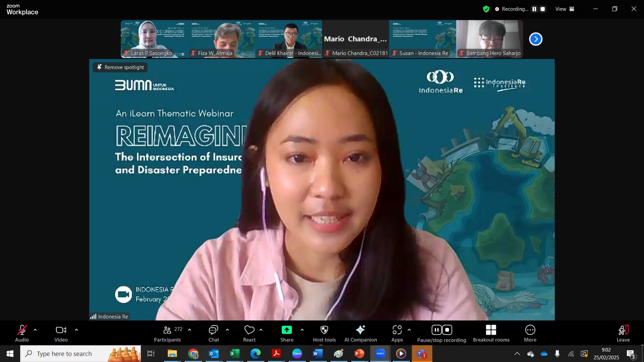The image size is (644, 362).
Task: Open the Participants list icon
Action: (167, 330)
